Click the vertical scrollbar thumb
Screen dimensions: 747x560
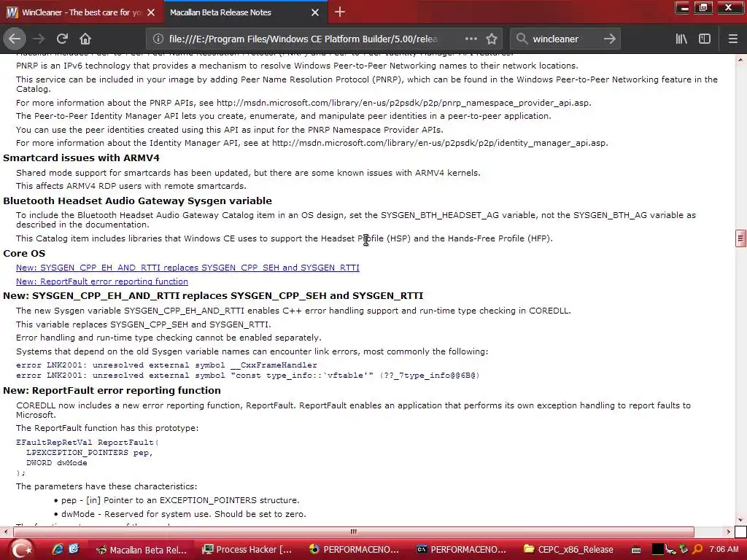(x=740, y=238)
